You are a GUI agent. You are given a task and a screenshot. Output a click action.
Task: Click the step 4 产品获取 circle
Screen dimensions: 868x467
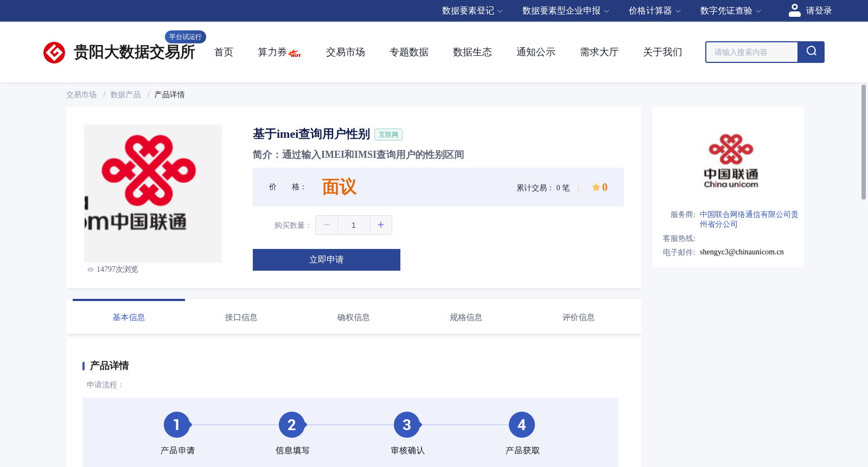coord(522,425)
